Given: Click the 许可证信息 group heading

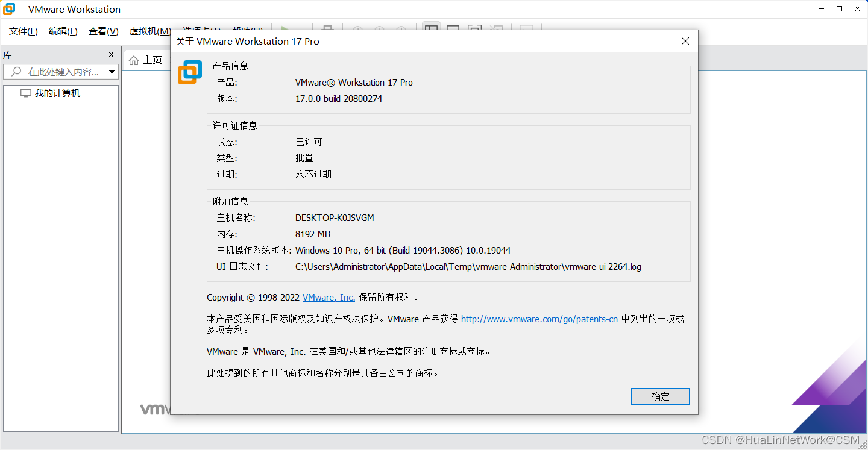Looking at the screenshot, I should [x=235, y=125].
